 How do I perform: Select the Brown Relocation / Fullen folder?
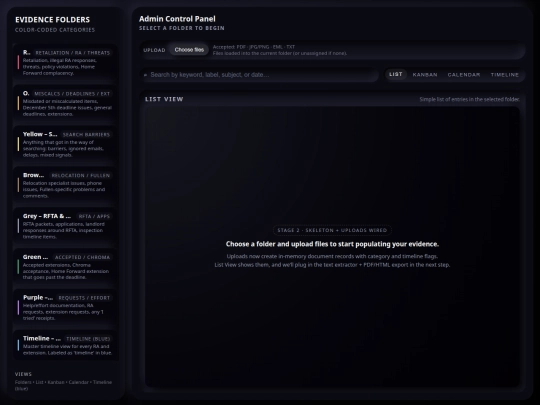pyautogui.click(x=65, y=186)
